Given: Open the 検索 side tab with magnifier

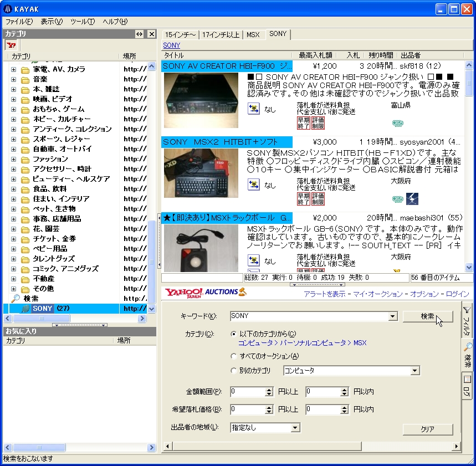Looking at the screenshot, I should [x=467, y=355].
